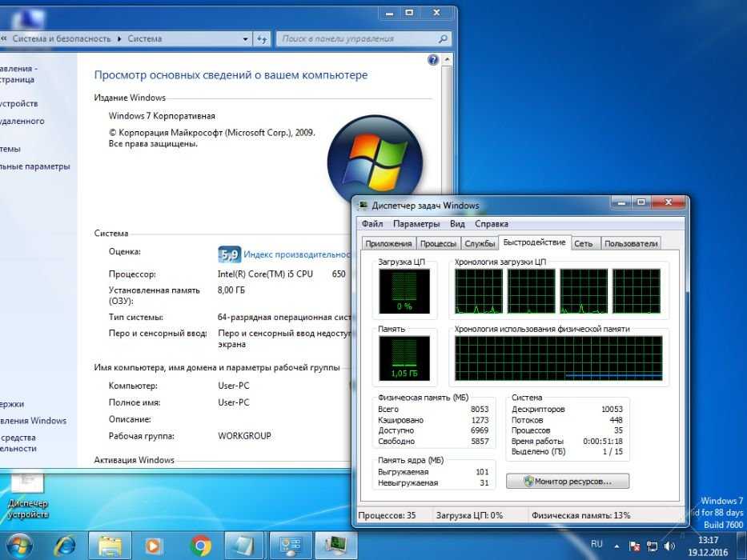Open the network tray icon
Viewport: 747px width, 560px height.
coord(653,546)
